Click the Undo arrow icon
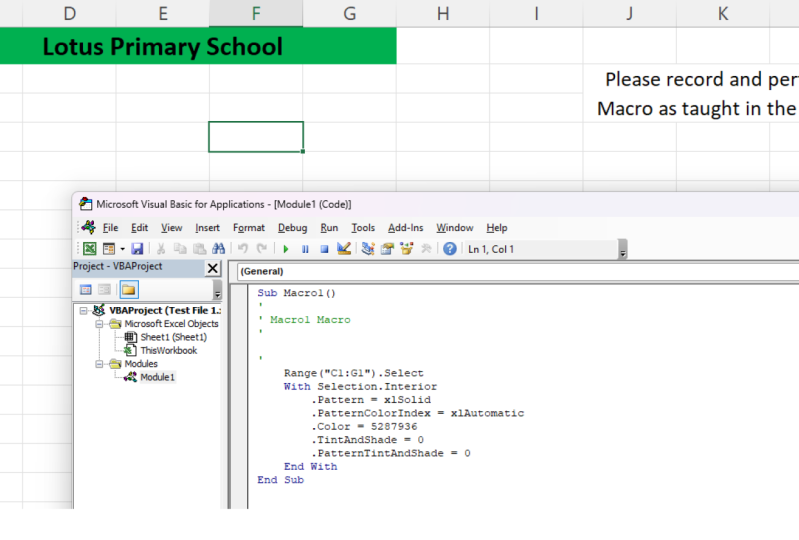Image resolution: width=799 pixels, height=540 pixels. pos(243,249)
